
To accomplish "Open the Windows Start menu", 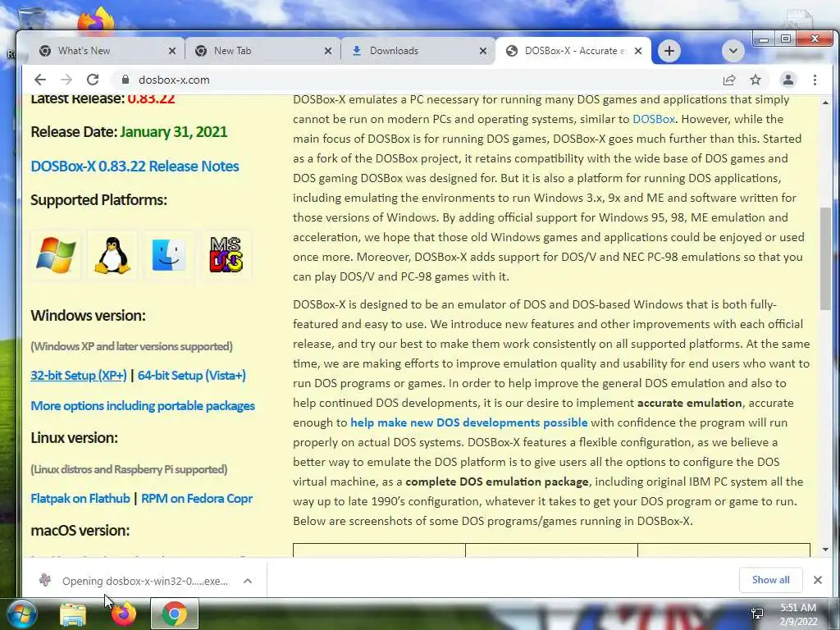I will [21, 614].
